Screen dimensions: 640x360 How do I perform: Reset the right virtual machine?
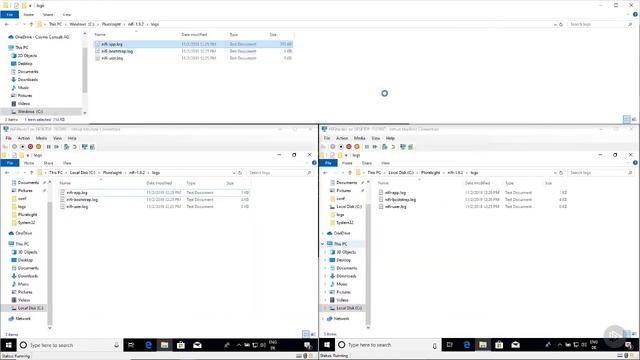[375, 147]
